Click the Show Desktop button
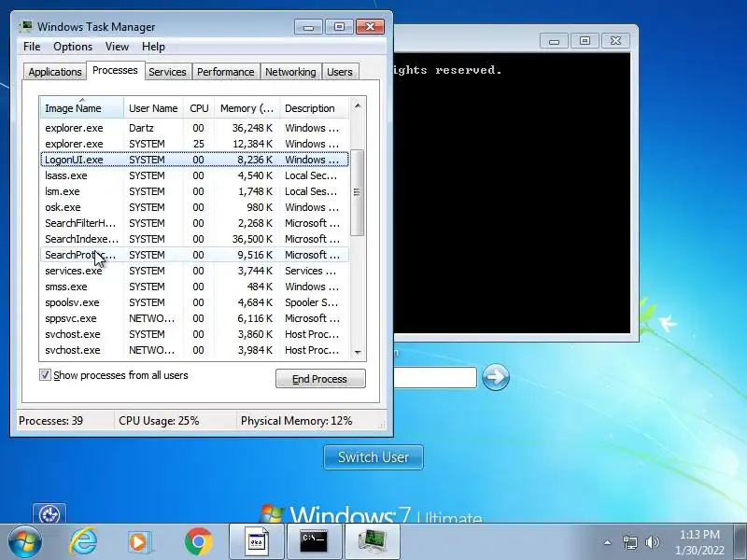The height and width of the screenshot is (560, 747). [x=740, y=541]
